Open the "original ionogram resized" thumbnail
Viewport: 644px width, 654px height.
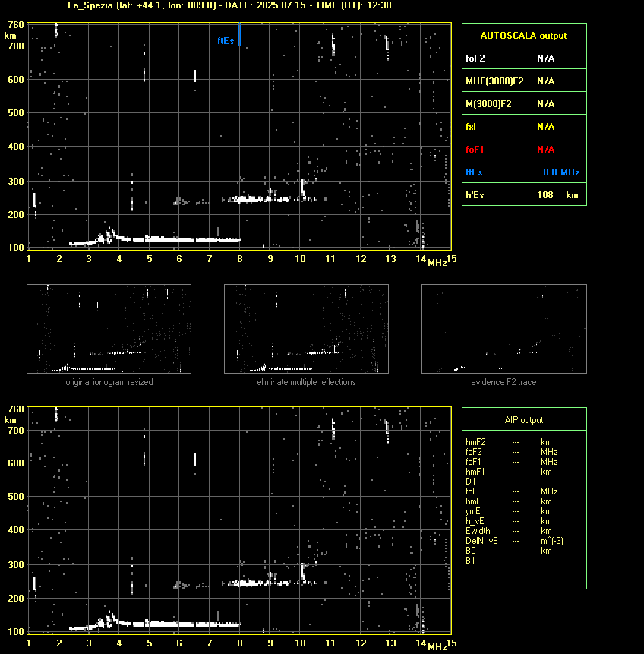(x=109, y=329)
